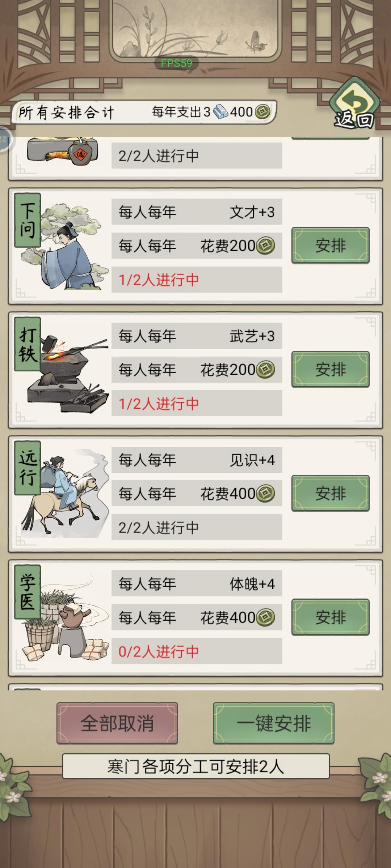Click 安排 button for 远行 task

(331, 493)
